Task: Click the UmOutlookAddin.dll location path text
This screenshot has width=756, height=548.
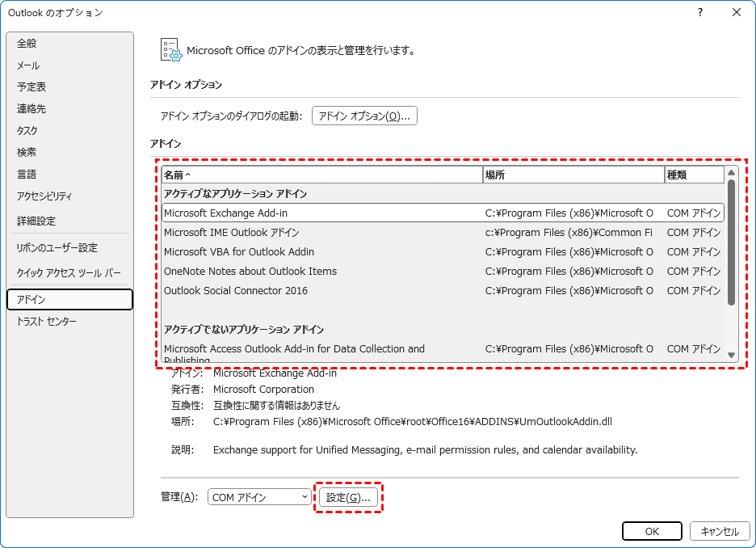Action: [412, 422]
